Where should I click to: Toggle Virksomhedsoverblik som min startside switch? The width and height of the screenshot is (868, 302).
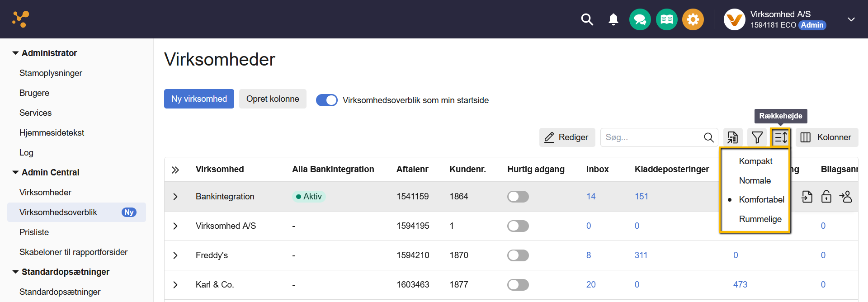[x=326, y=100]
